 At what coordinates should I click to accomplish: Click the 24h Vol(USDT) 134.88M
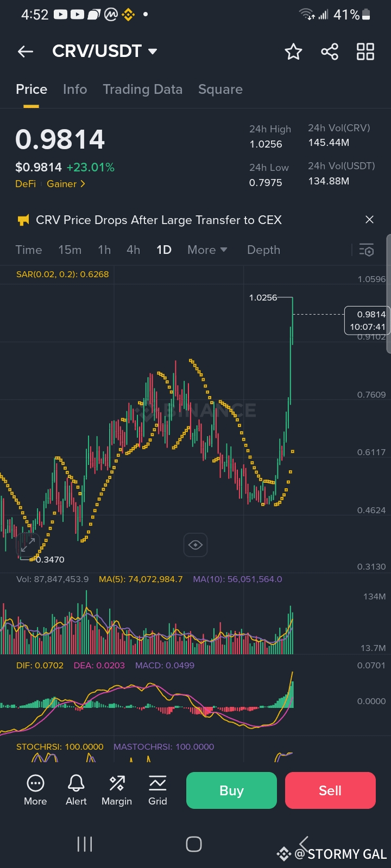pos(329,181)
